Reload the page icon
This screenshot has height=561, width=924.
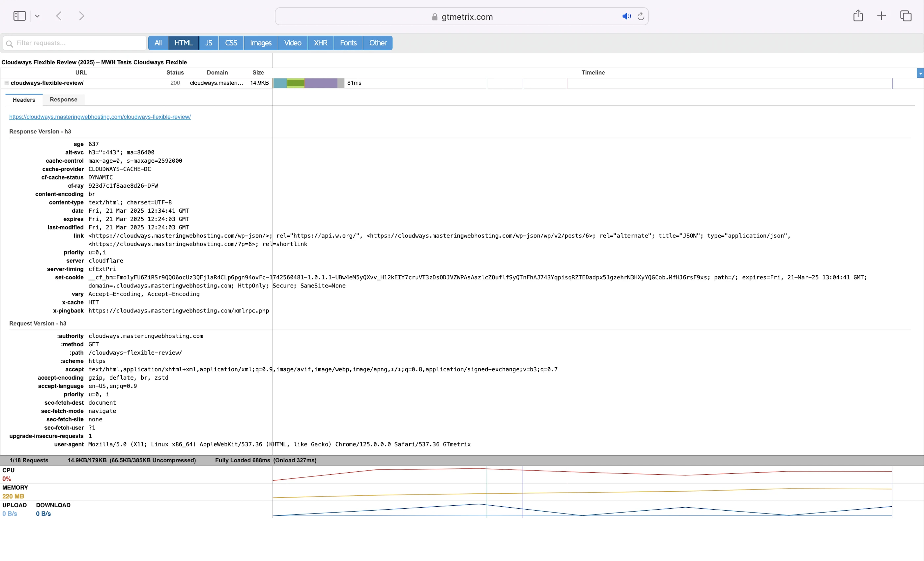point(641,16)
